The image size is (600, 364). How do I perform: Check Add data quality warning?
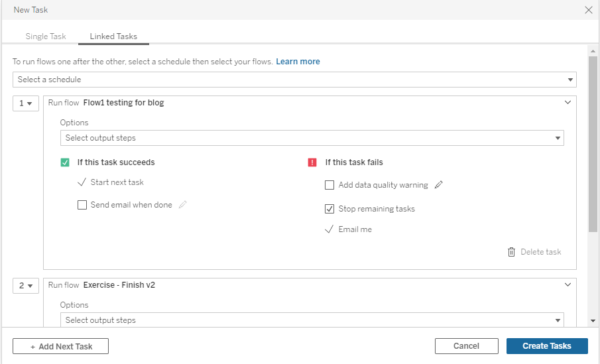click(x=330, y=185)
